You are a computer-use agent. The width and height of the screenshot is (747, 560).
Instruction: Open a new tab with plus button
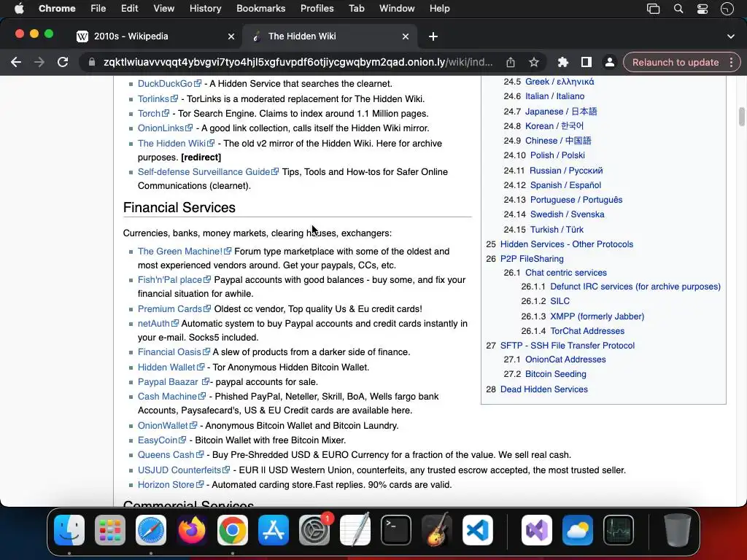[x=433, y=36]
